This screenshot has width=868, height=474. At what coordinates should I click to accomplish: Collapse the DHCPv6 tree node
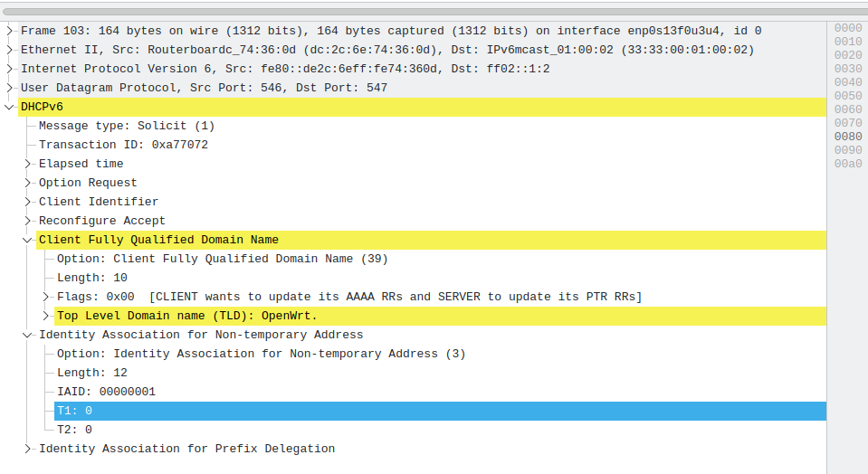9,107
